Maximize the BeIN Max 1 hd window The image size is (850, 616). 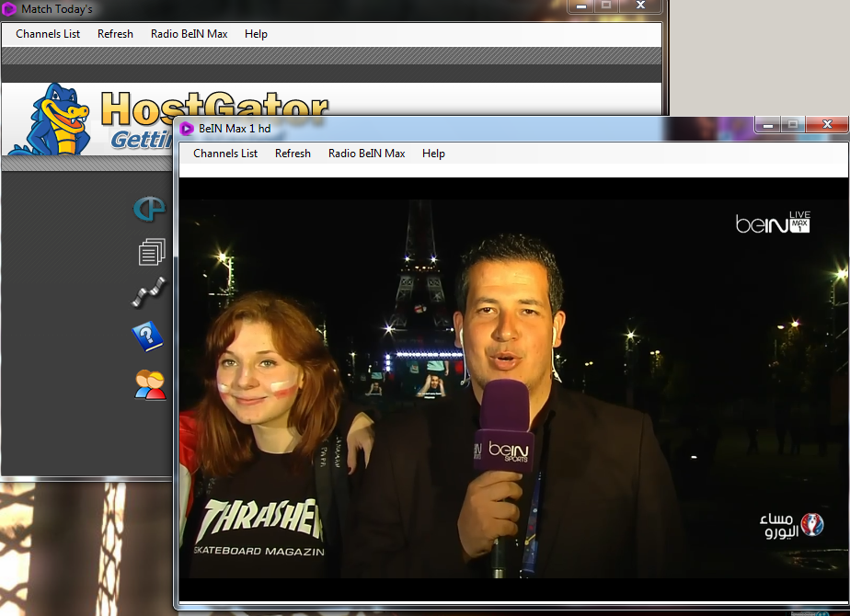793,125
